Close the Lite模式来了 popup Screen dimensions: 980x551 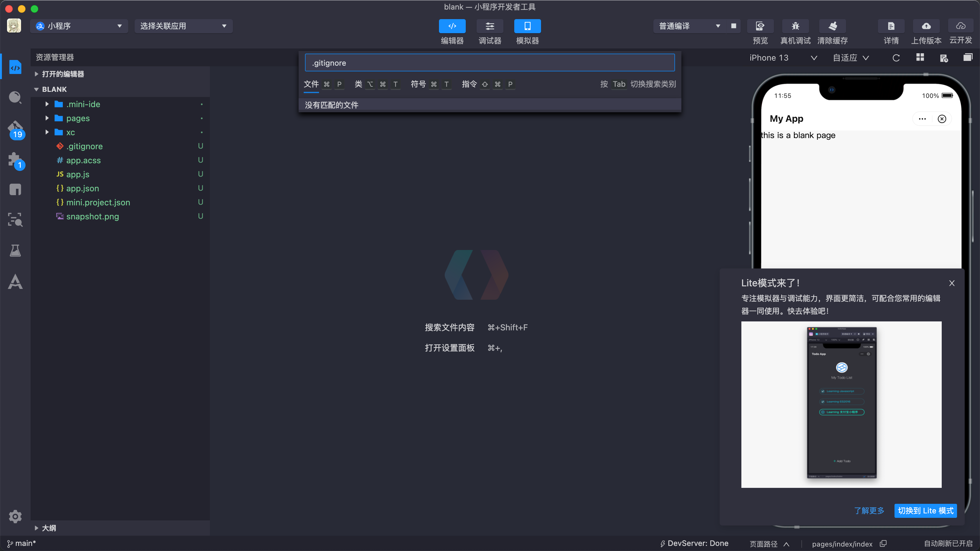tap(952, 283)
